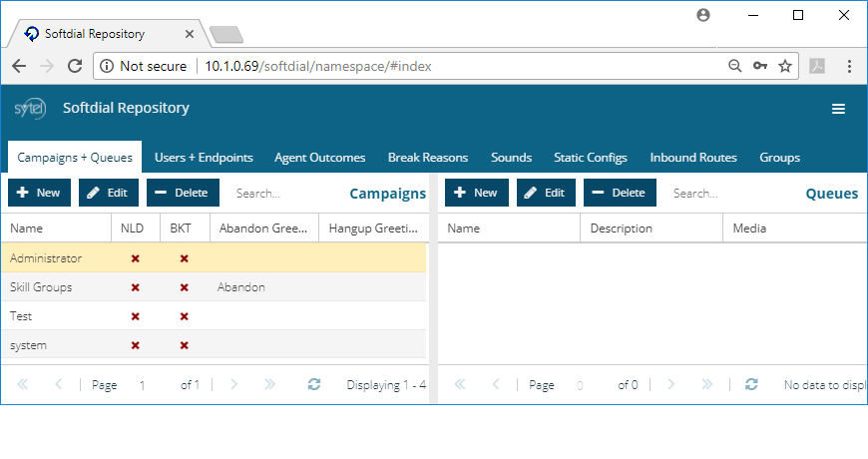Go back in browser history
Screen dimensions: 868x459
19,66
